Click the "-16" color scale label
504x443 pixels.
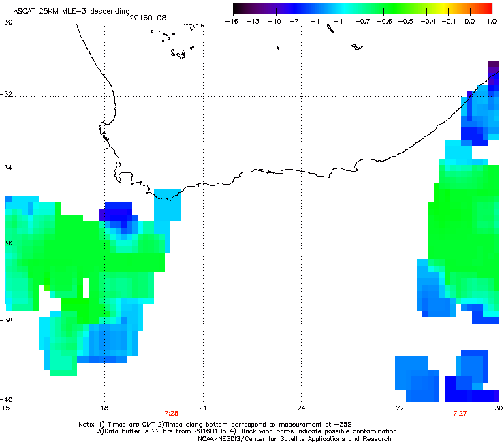(232, 22)
